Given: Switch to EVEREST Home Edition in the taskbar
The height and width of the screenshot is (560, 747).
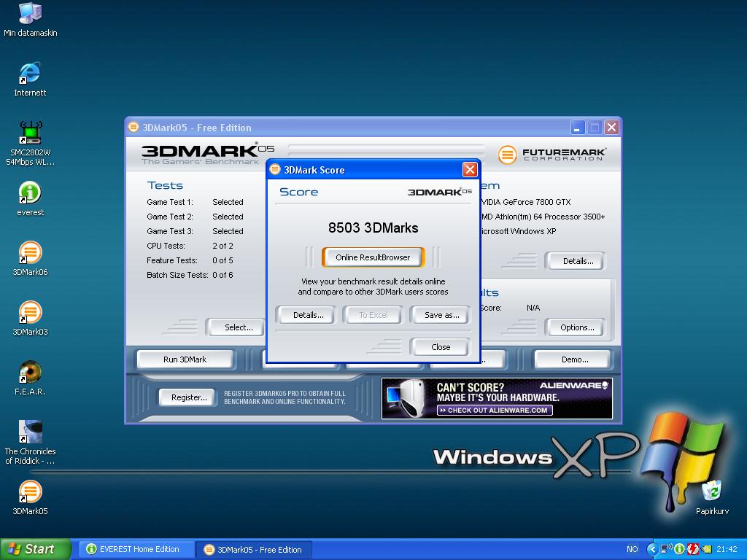Looking at the screenshot, I should click(x=136, y=549).
